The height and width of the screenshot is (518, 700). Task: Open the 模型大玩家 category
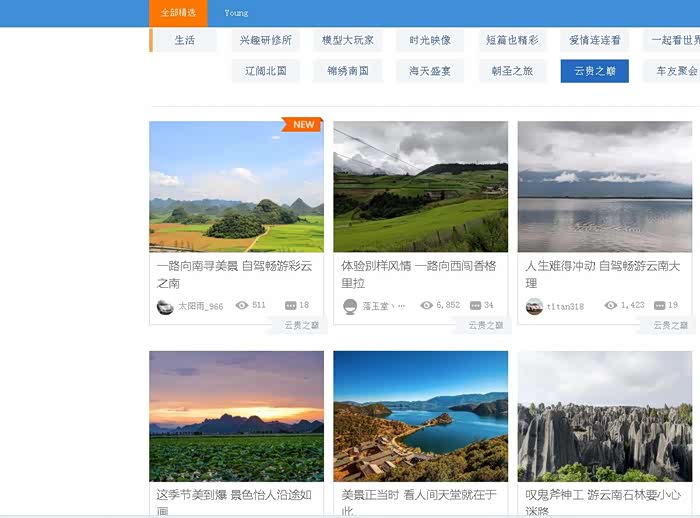click(x=348, y=40)
